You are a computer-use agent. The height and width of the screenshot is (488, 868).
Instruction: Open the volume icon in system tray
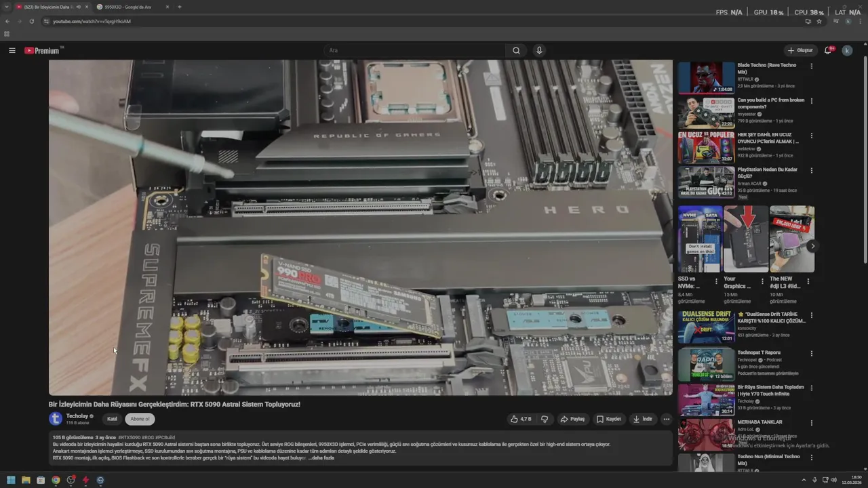point(833,480)
